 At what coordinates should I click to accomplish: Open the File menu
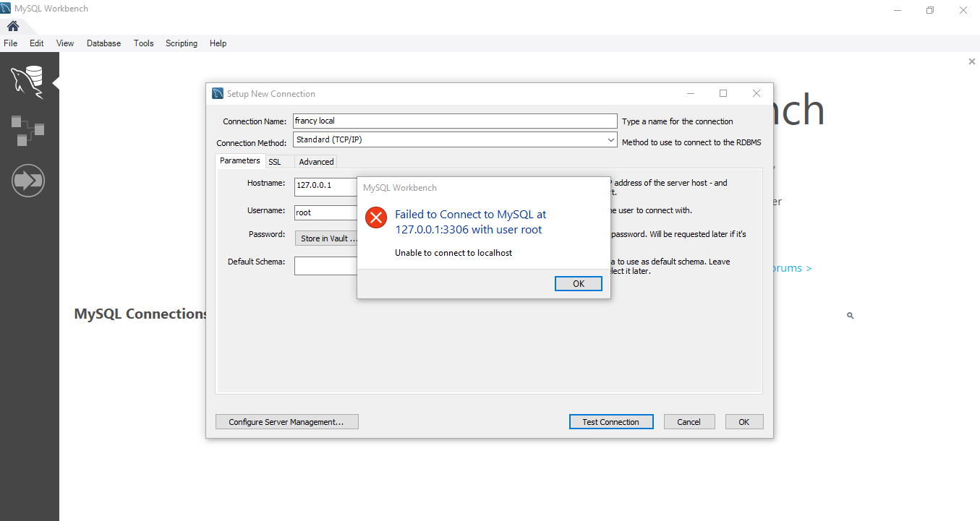click(10, 43)
